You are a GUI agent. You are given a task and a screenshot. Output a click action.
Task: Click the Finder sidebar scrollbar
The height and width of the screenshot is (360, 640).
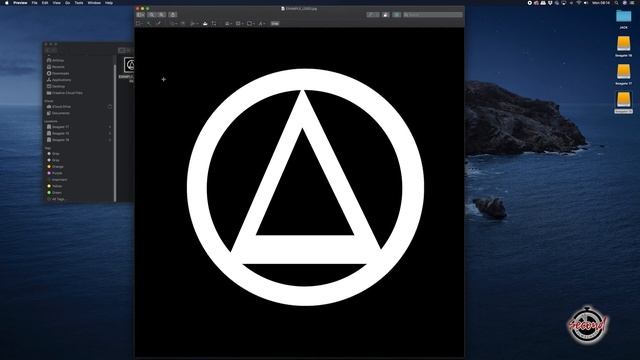pyautogui.click(x=115, y=133)
